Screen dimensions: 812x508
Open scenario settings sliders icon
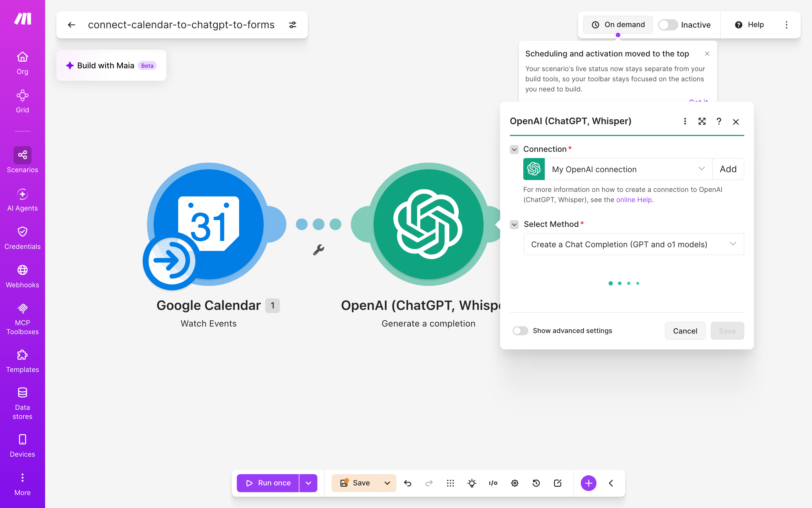(293, 25)
